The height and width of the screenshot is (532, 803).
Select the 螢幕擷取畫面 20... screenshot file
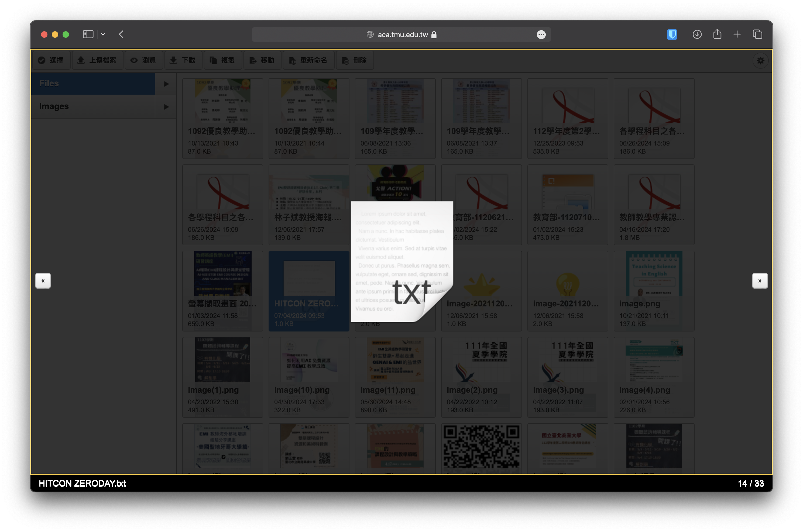pos(223,291)
